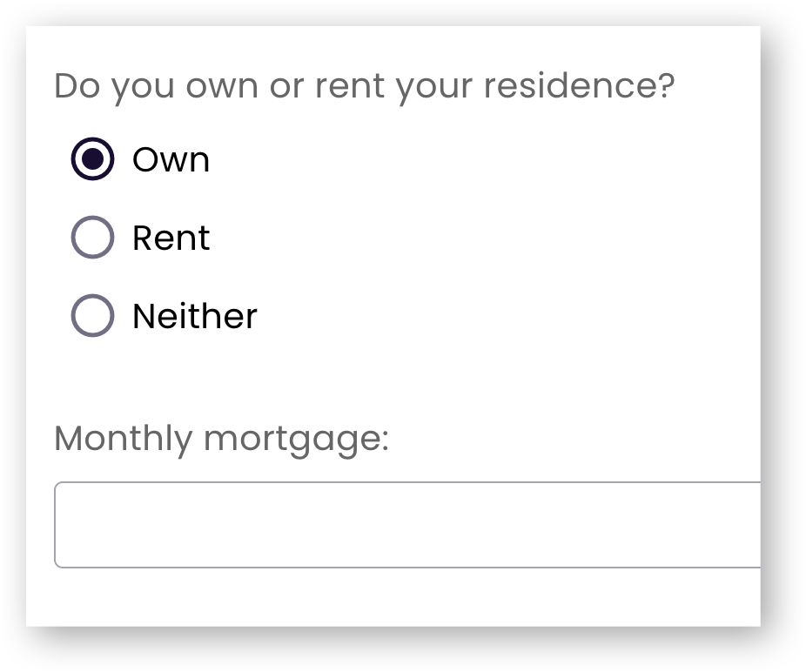
Task: Click the "Rent" label text
Action: [x=171, y=239]
